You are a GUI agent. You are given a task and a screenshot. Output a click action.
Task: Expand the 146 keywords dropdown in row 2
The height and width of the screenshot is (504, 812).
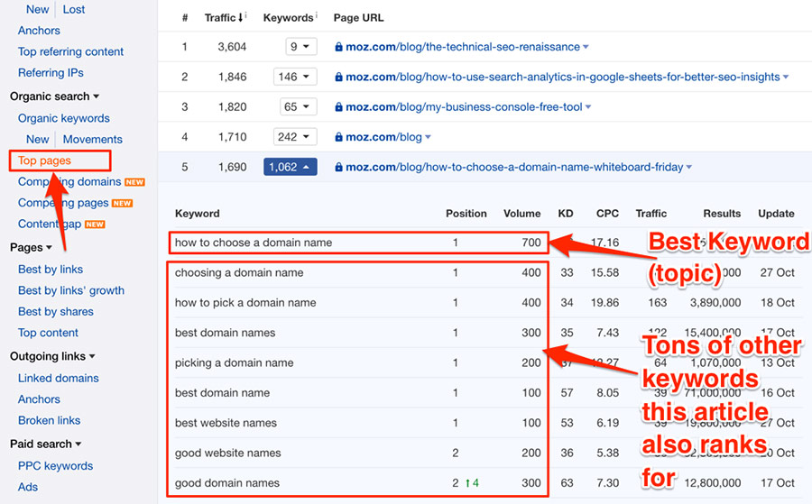[x=295, y=77]
